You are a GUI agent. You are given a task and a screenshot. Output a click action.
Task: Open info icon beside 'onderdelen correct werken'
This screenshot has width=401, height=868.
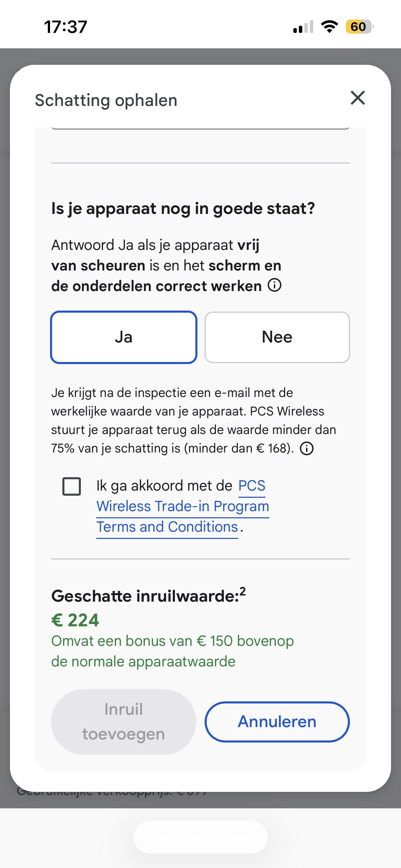275,285
